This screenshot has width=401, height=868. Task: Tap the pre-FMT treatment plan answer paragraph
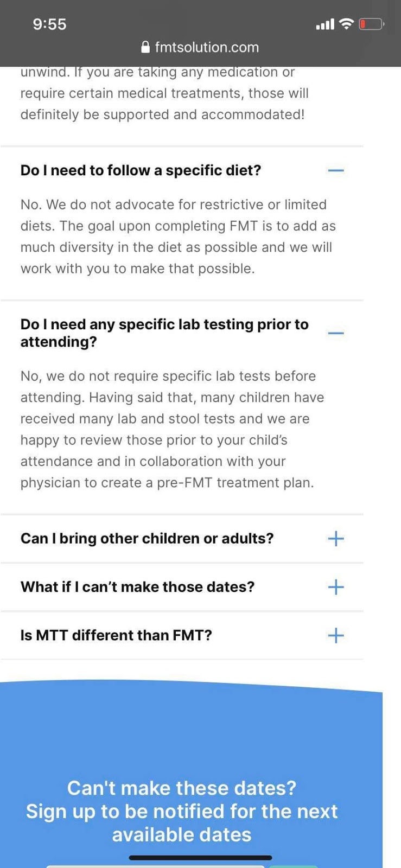tap(172, 429)
